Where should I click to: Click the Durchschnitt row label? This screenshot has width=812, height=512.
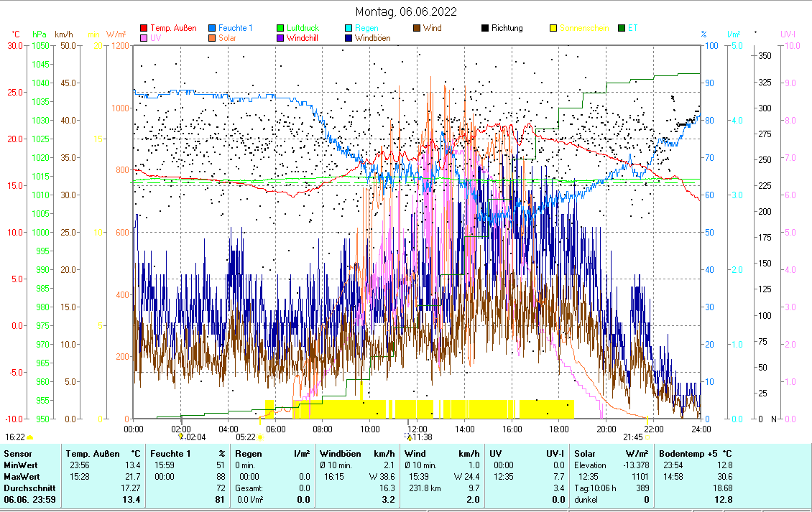click(x=27, y=488)
